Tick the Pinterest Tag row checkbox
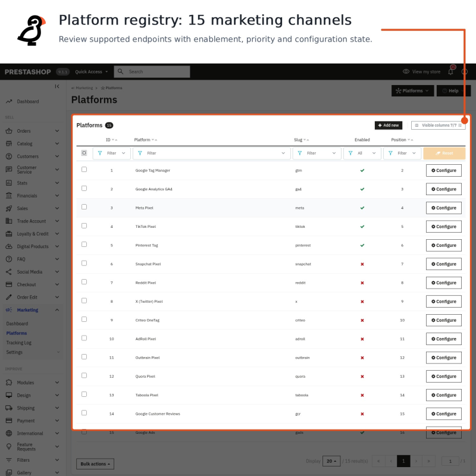476x476 pixels. coord(84,245)
